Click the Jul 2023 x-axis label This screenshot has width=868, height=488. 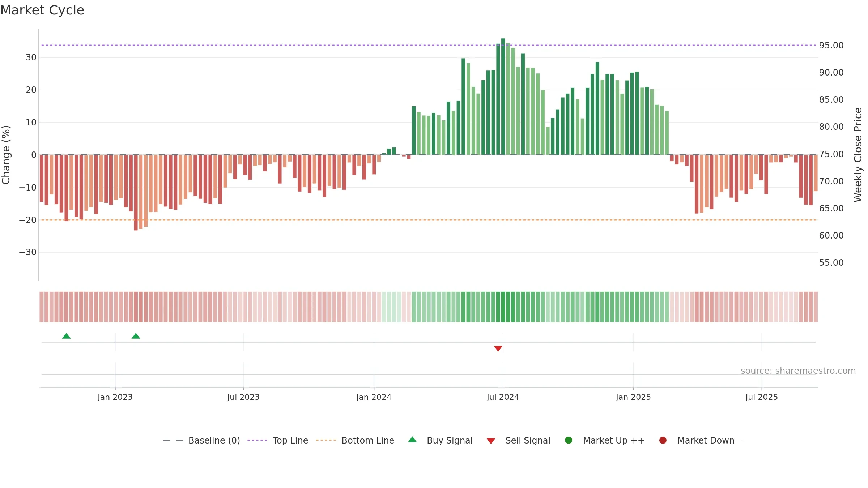(243, 397)
